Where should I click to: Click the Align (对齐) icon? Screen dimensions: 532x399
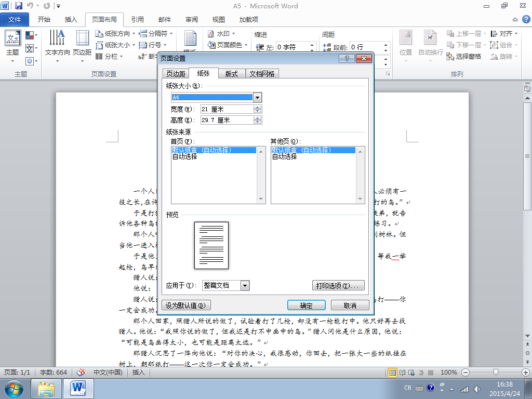[494, 34]
